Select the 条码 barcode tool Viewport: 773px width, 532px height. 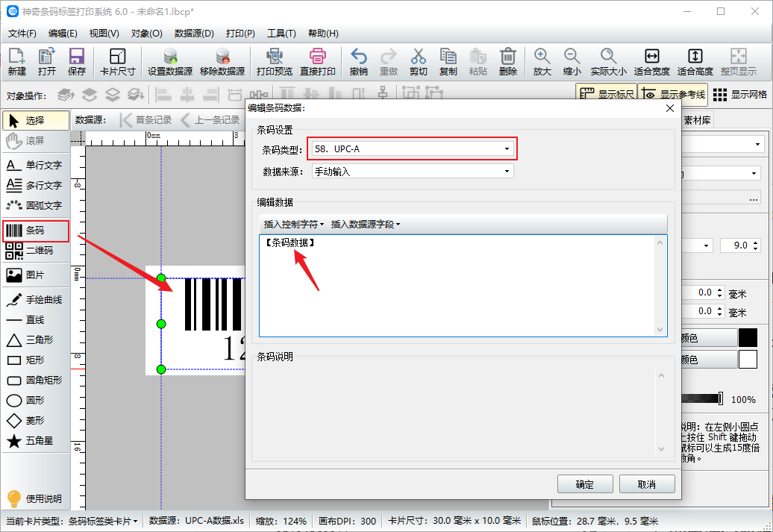pos(36,231)
